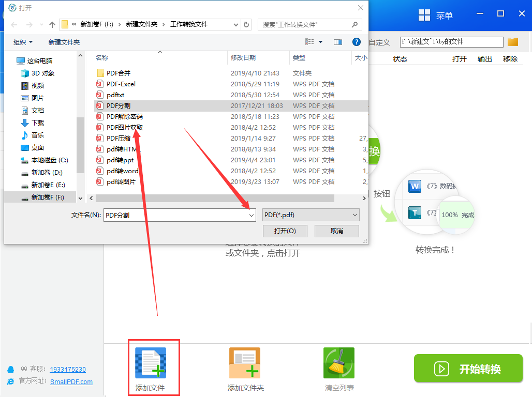The width and height of the screenshot is (532, 397).
Task: Toggle the preview pane icon in dialog toolbar
Action: (x=338, y=42)
